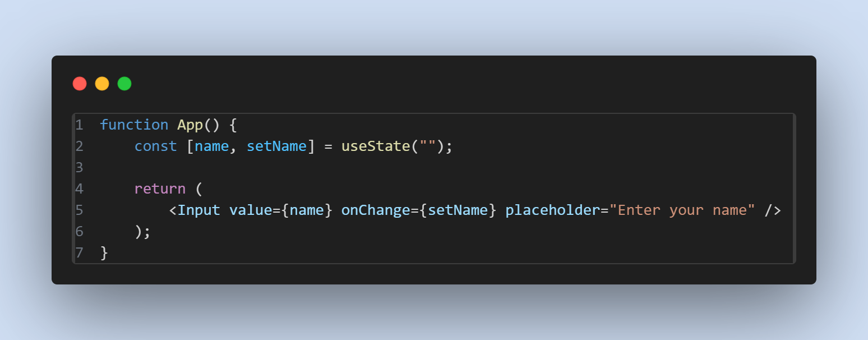
Task: Click the onChange attribute
Action: pos(376,210)
